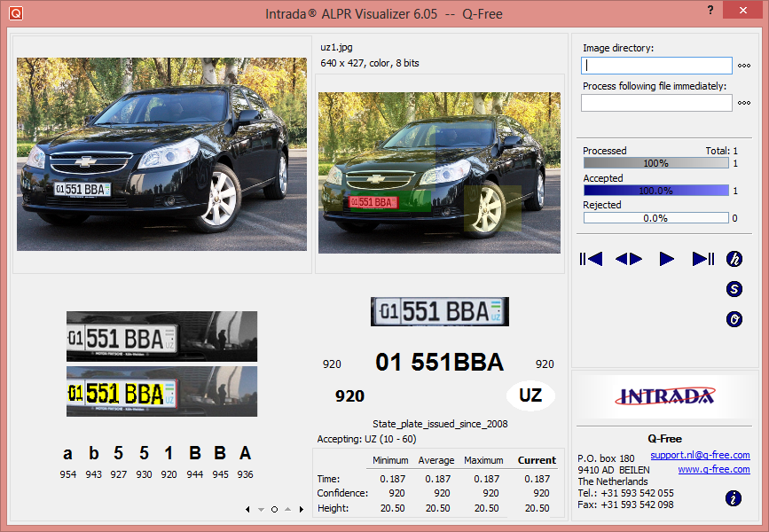Viewport: 769px width, 532px height.
Task: Click the up arrow under character results
Action: [x=288, y=510]
